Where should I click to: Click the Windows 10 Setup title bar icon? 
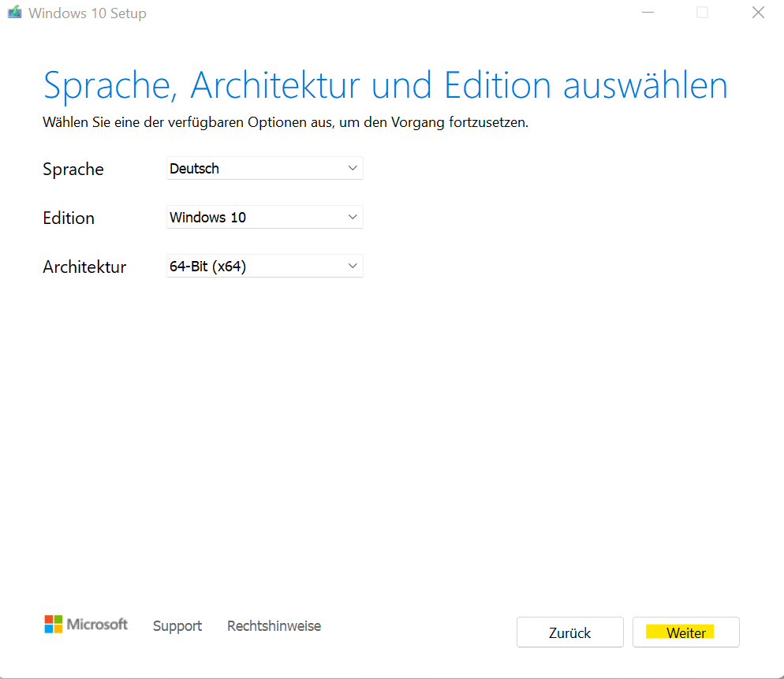tap(14, 13)
